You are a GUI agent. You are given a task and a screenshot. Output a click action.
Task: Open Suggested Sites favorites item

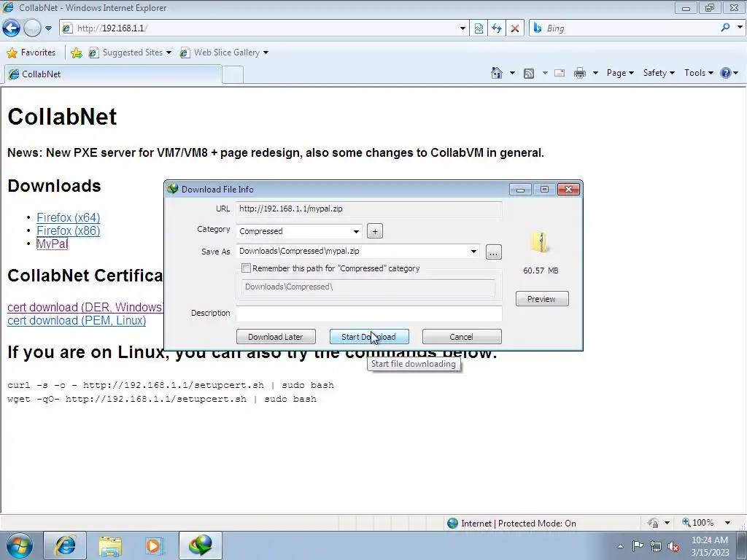pos(130,52)
